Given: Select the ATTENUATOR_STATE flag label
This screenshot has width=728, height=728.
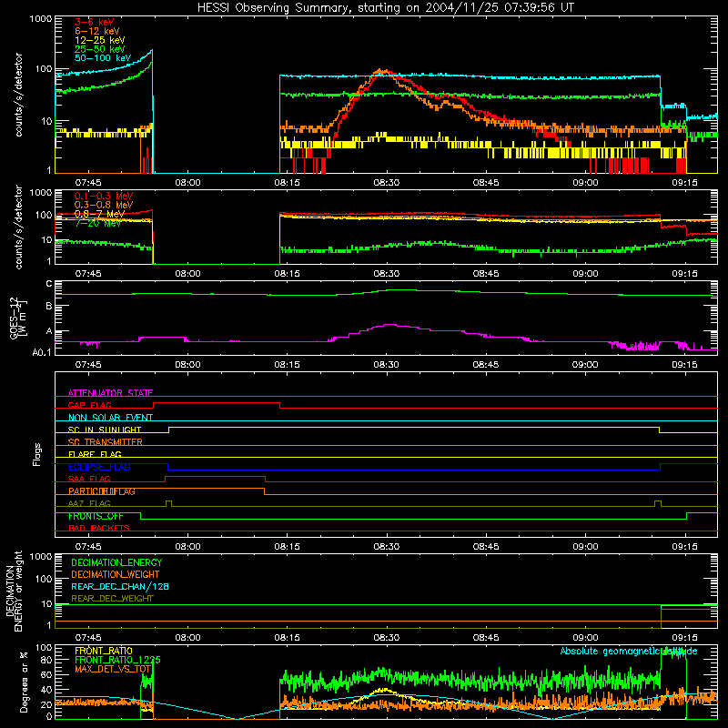Looking at the screenshot, I should 110,393.
